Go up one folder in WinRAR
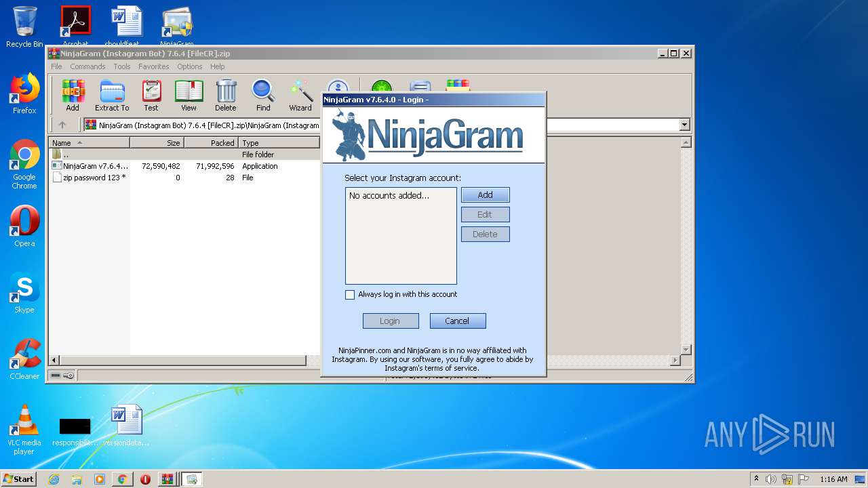 (62, 125)
